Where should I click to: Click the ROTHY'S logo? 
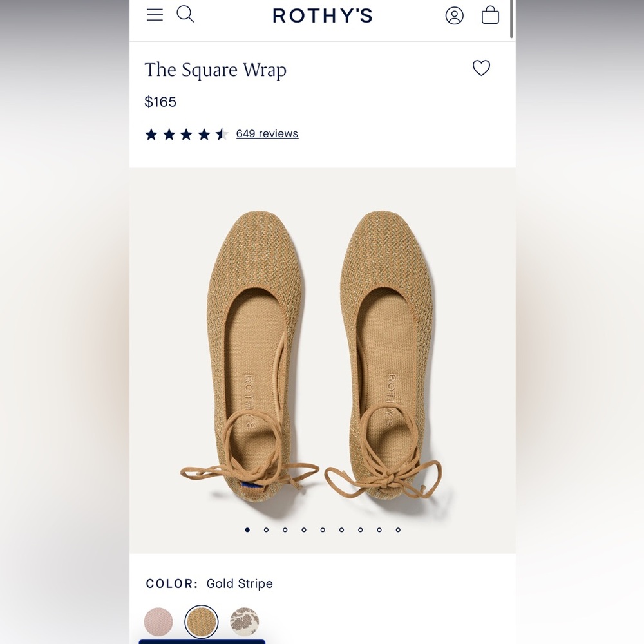coord(322,15)
